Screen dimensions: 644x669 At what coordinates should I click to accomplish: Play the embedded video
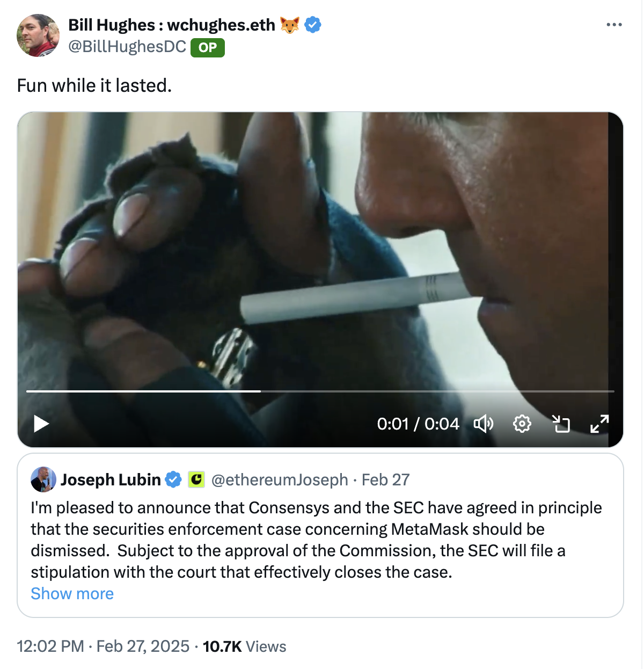pyautogui.click(x=41, y=424)
